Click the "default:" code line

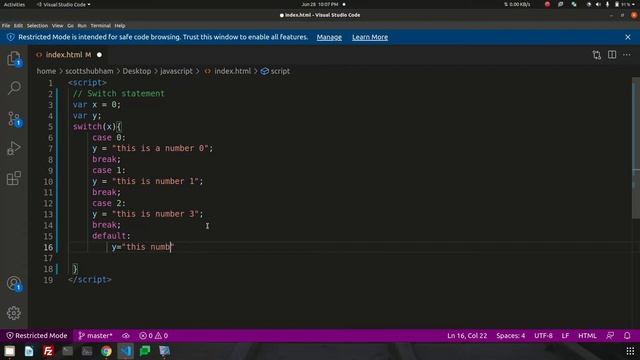[x=111, y=236]
